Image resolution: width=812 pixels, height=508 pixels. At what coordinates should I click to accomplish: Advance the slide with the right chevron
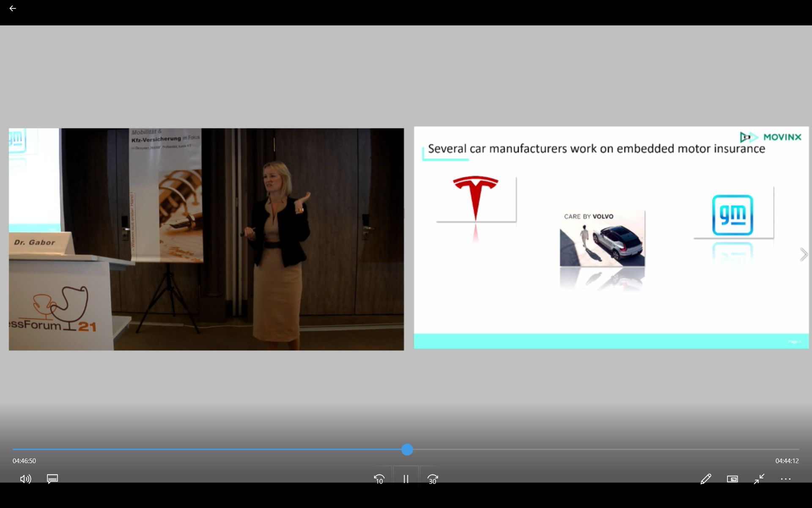click(803, 254)
